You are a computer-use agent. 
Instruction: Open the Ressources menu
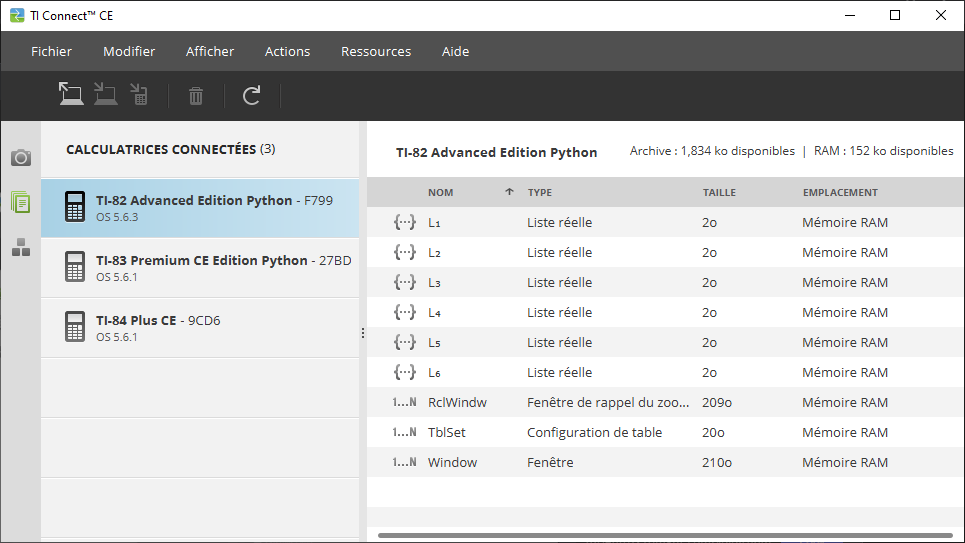[x=376, y=52]
